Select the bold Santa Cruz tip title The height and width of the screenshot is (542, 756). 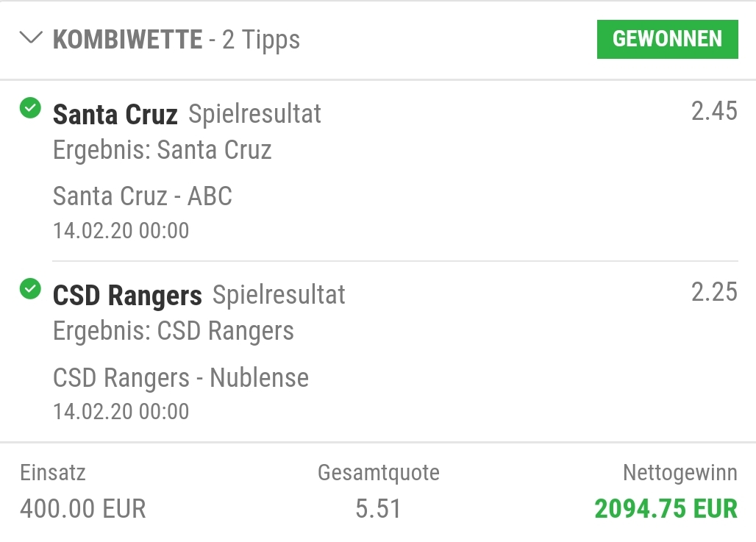[x=115, y=115]
